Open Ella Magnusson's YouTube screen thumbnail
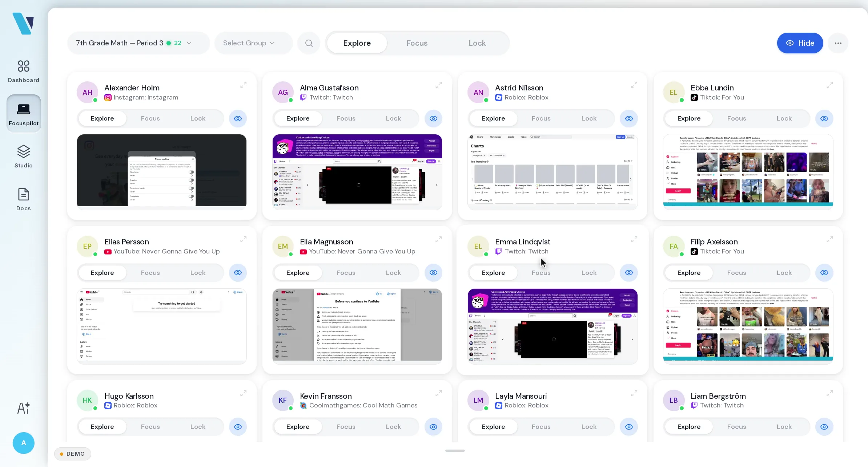 coord(357,326)
